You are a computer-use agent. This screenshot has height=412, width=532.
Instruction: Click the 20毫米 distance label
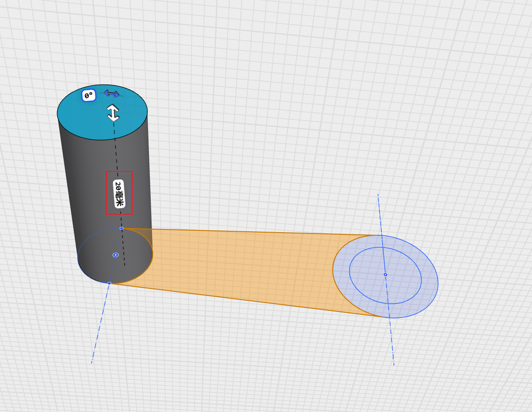(x=119, y=193)
